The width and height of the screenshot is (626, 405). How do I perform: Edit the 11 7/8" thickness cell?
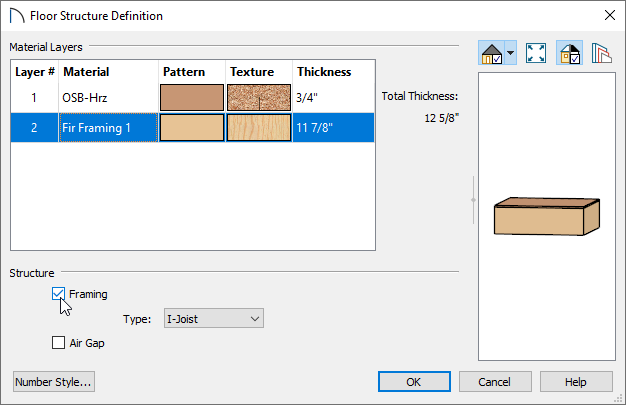pos(333,128)
